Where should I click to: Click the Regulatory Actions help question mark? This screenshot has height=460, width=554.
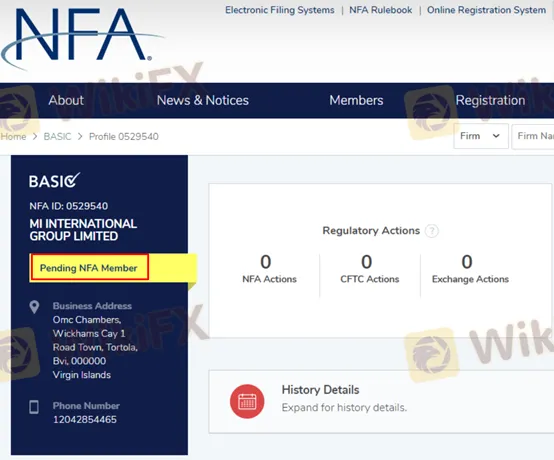[x=431, y=231]
